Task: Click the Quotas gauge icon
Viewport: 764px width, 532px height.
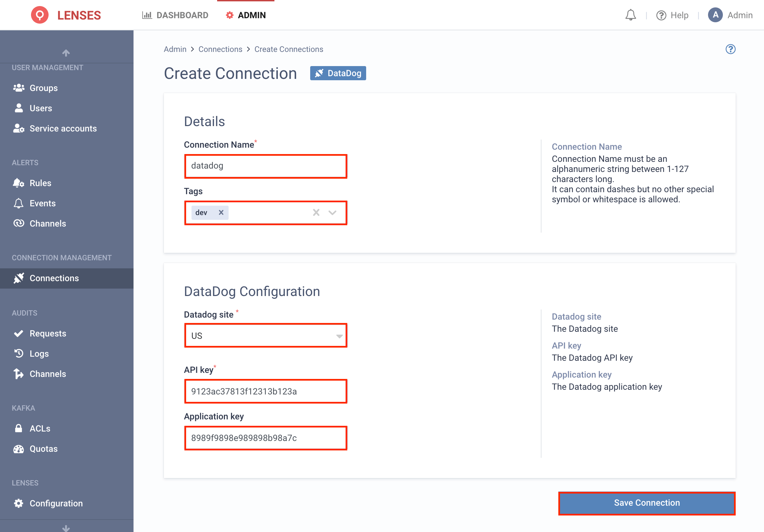Action: 19,449
